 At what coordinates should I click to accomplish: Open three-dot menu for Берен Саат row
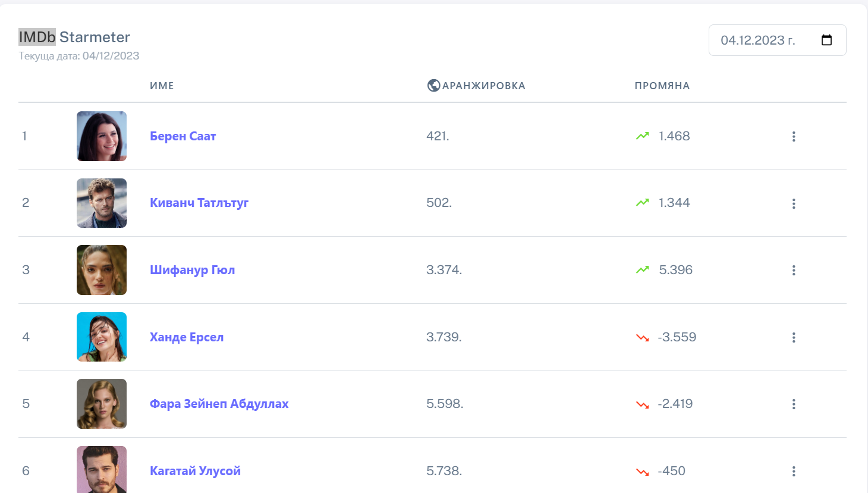794,137
